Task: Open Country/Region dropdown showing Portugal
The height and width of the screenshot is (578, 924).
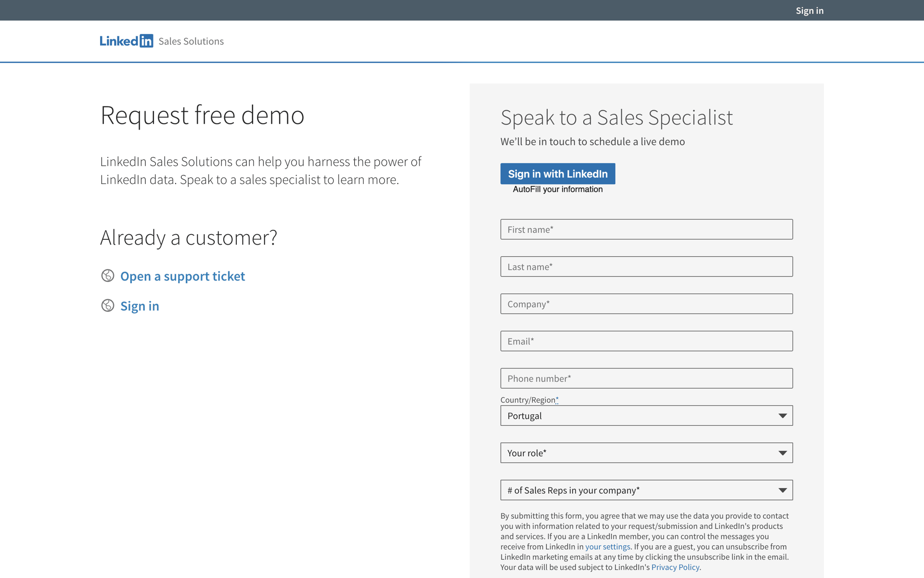Action: 646,416
